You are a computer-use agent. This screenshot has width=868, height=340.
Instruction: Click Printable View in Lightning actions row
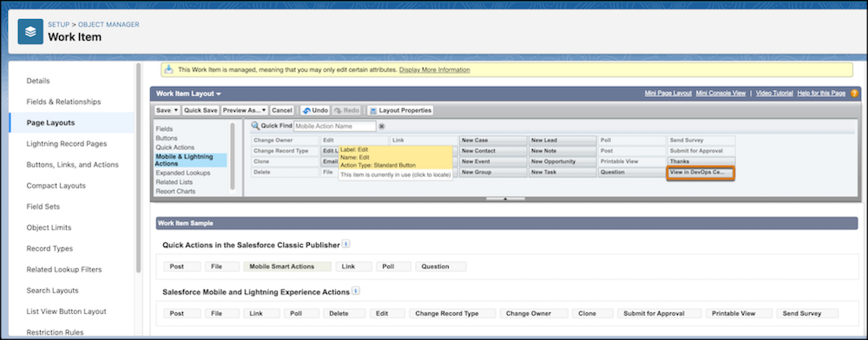739,313
